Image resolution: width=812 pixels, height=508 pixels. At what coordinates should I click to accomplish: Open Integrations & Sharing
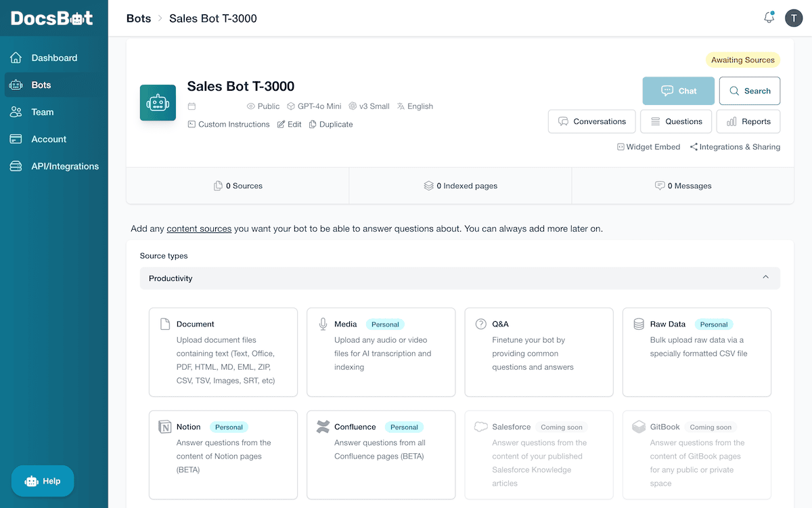735,147
